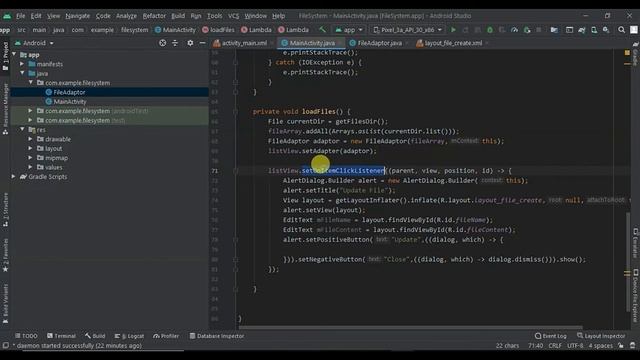Open Resource Manager side panel
The width and height of the screenshot is (640, 360).
[5, 109]
